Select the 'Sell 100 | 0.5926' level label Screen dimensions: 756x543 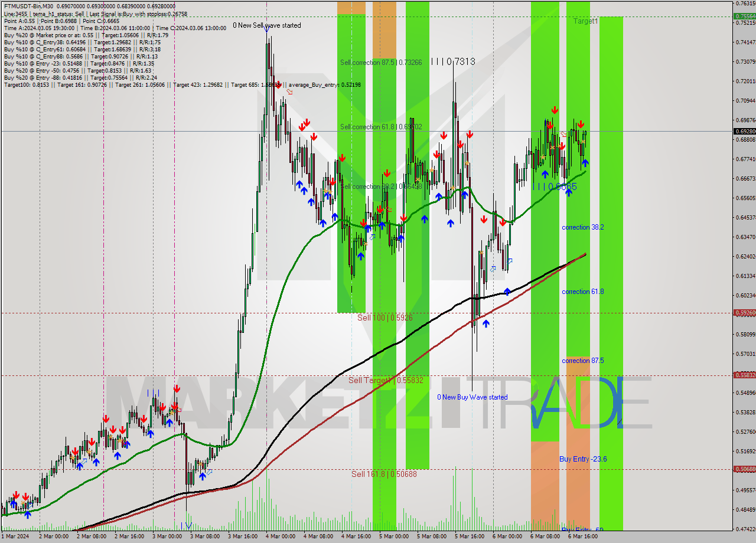384,318
